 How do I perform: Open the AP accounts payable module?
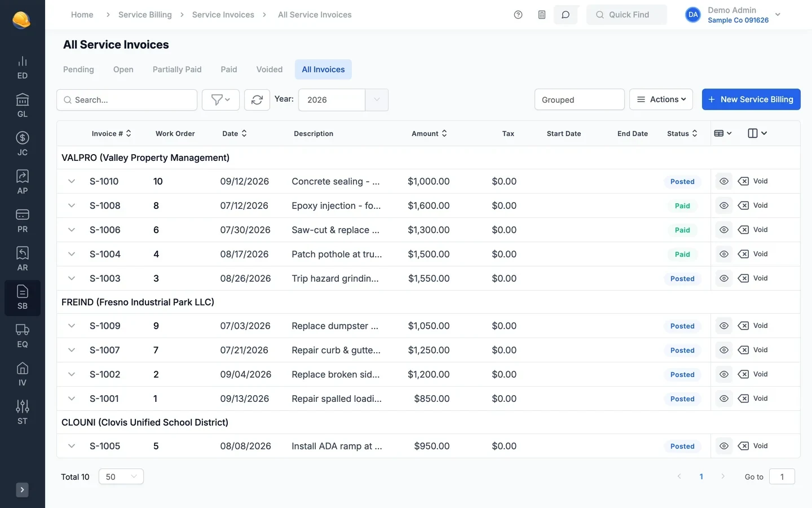(x=22, y=183)
